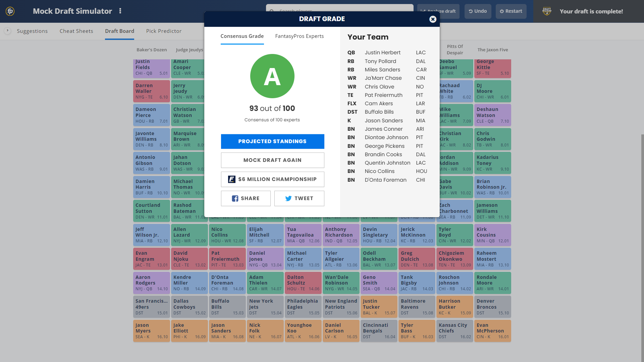Image resolution: width=644 pixels, height=362 pixels.
Task: Click the Draft Board navigation tab
Action: click(x=120, y=31)
